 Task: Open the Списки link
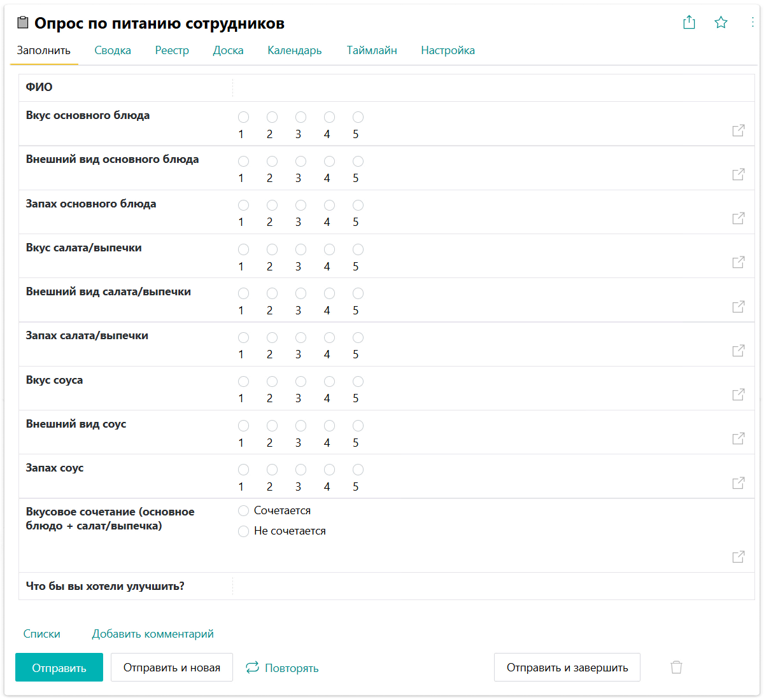pyautogui.click(x=42, y=634)
